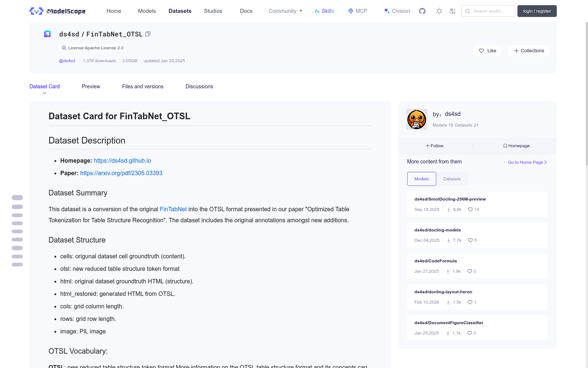Switch language with the translate icon

[453, 11]
